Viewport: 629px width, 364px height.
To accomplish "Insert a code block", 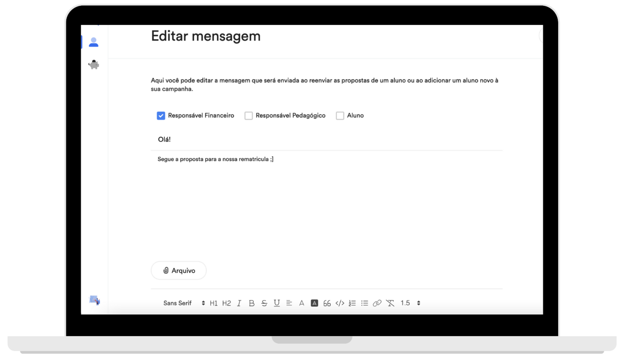I will point(340,303).
